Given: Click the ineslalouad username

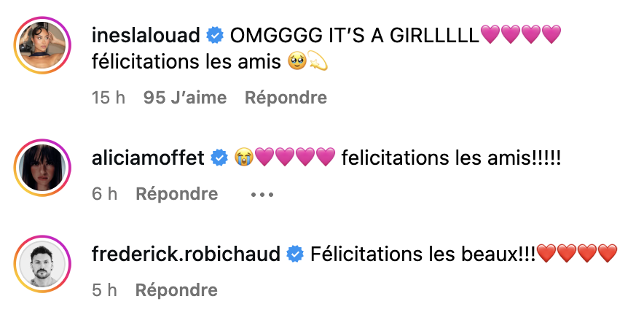Looking at the screenshot, I should [146, 34].
